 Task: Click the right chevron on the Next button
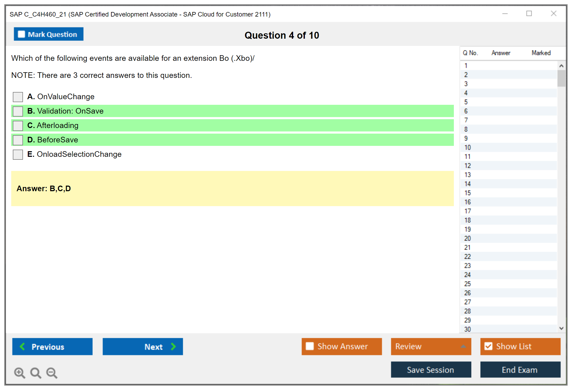(173, 346)
